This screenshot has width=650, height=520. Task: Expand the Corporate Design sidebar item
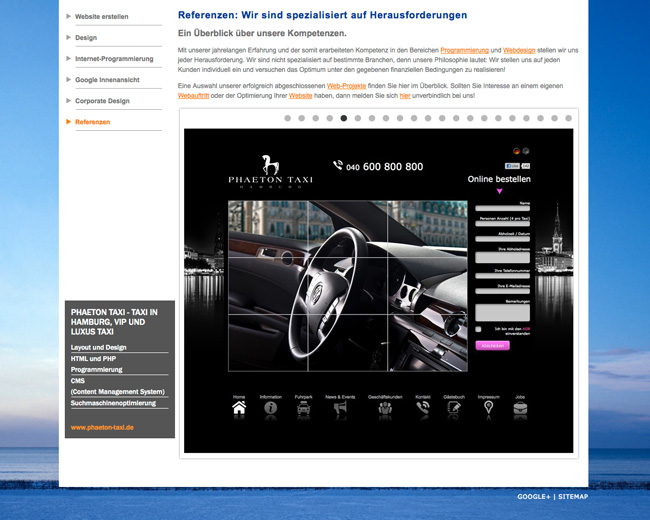[102, 101]
